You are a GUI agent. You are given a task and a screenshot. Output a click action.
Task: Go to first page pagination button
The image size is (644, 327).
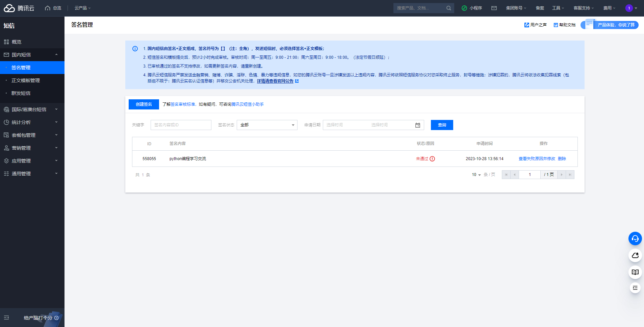[x=506, y=175]
